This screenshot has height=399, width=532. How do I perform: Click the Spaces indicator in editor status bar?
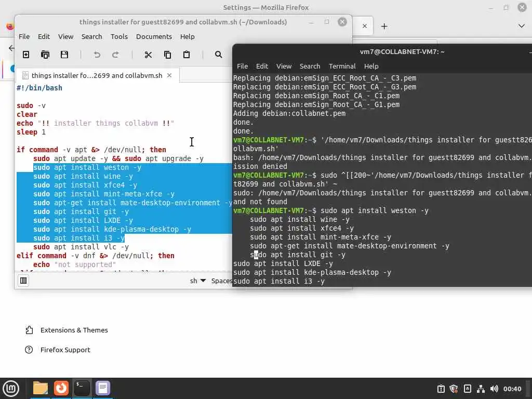tap(221, 281)
